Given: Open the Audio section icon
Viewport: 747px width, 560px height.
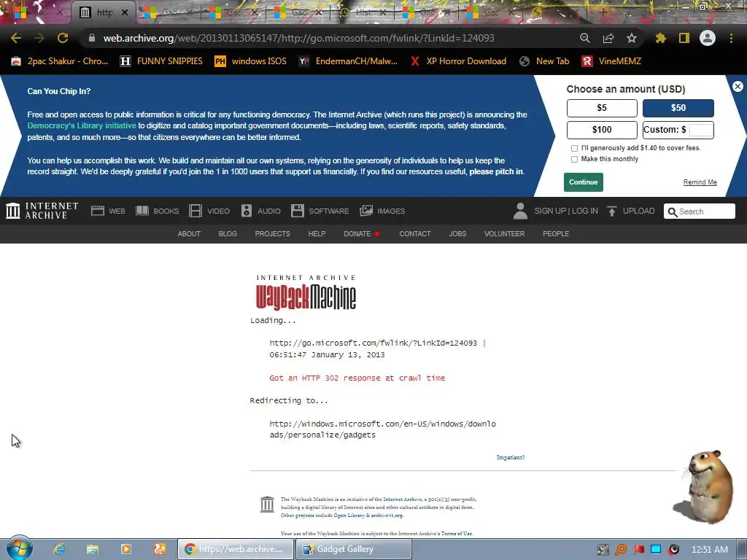Looking at the screenshot, I should tap(247, 211).
